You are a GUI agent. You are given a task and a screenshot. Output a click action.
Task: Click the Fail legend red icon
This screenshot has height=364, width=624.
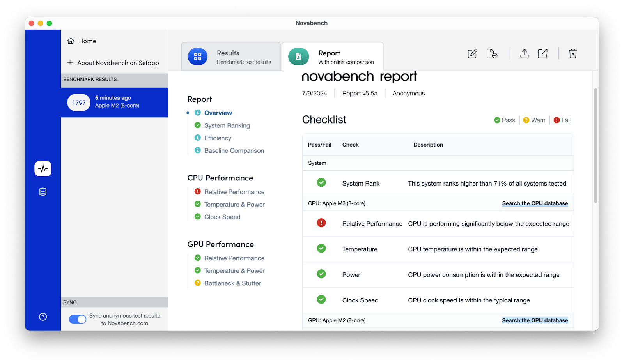[x=557, y=120]
